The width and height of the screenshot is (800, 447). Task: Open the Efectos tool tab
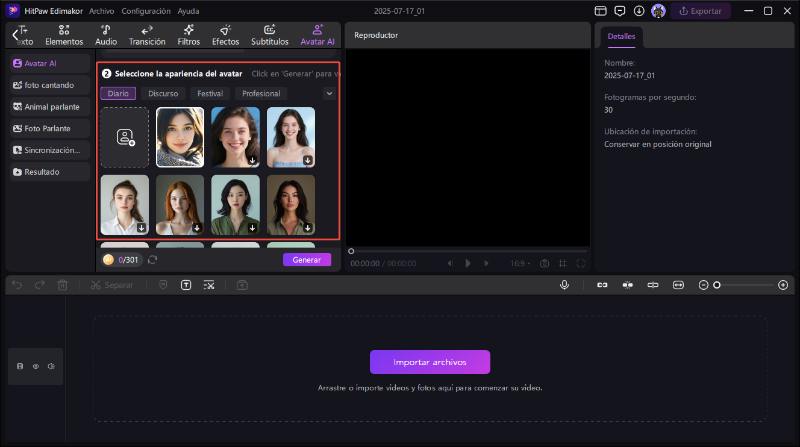click(x=225, y=35)
